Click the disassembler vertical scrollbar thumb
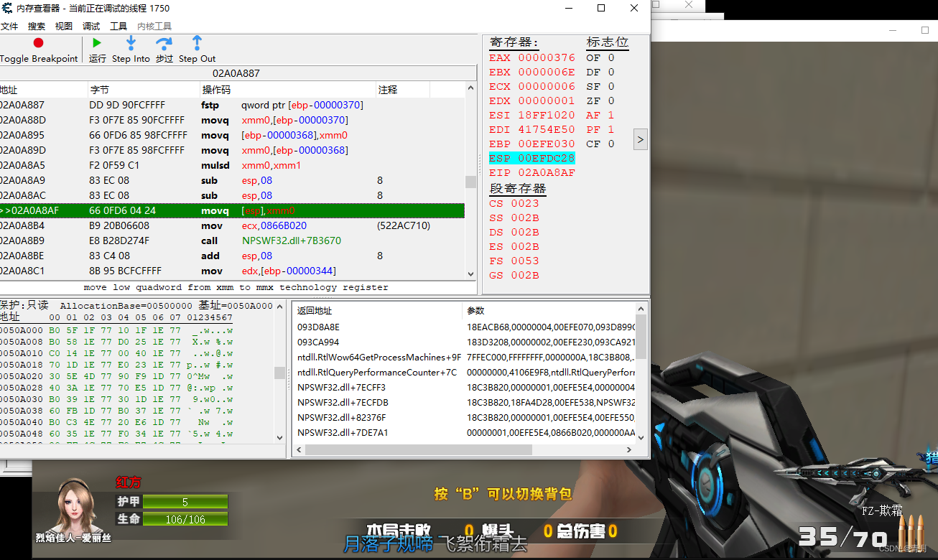This screenshot has width=938, height=560. tap(471, 182)
